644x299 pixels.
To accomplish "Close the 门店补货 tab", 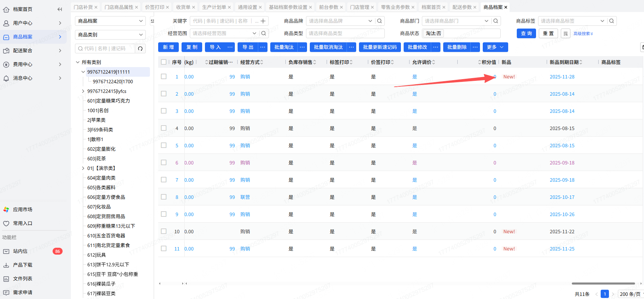I will 96,7.
